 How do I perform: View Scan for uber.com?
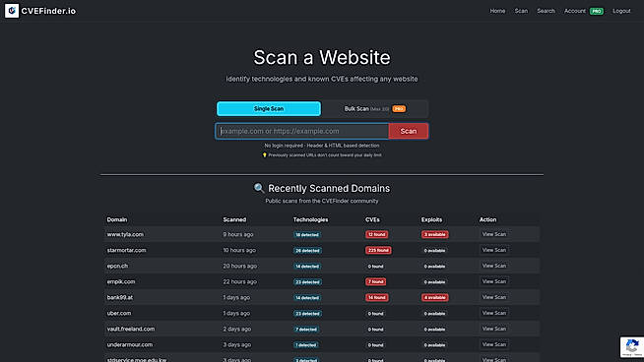point(493,313)
